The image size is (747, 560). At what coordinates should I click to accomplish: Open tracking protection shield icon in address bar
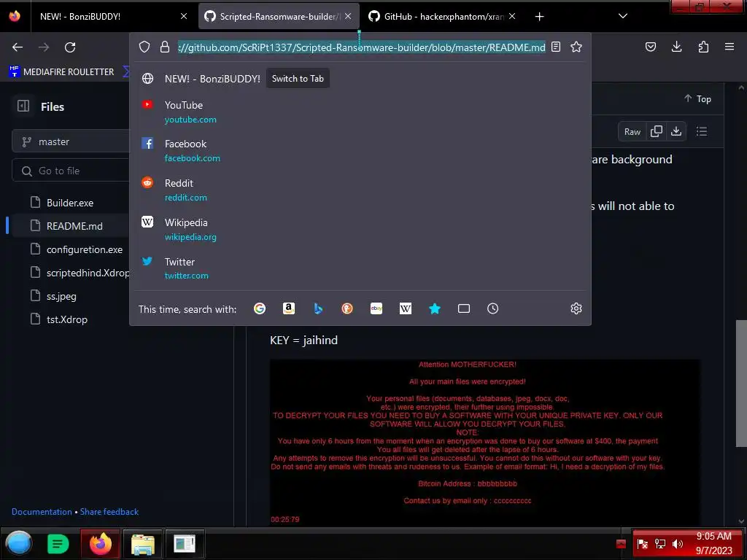point(144,47)
